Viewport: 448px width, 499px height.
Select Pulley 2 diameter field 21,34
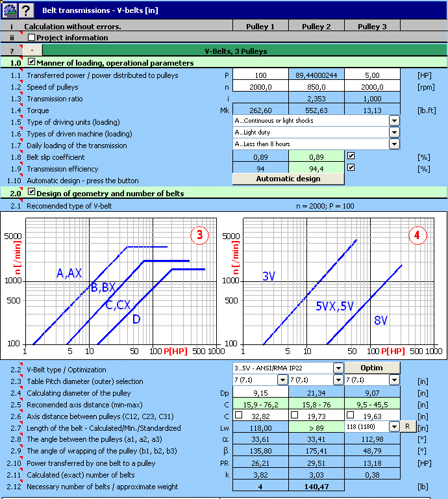tap(316, 393)
